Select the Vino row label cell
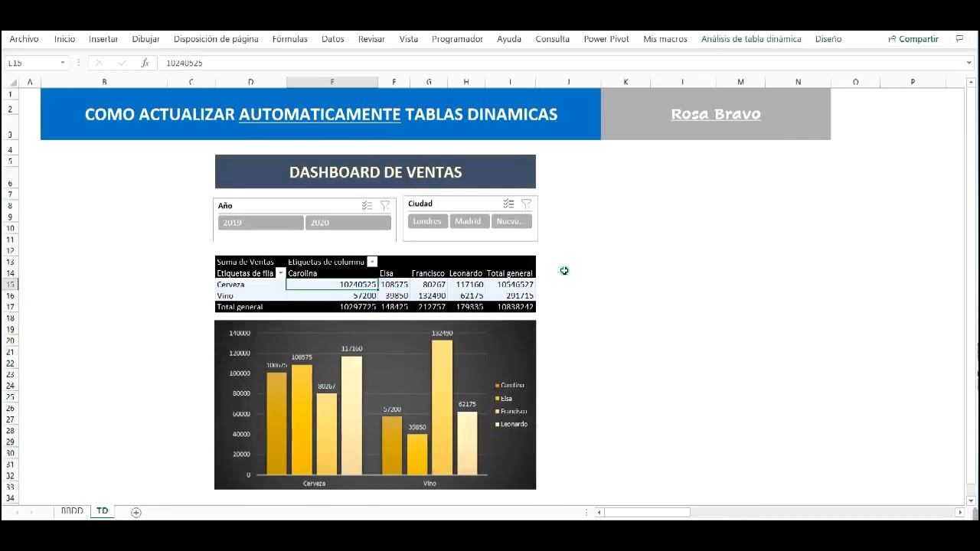 pos(250,295)
